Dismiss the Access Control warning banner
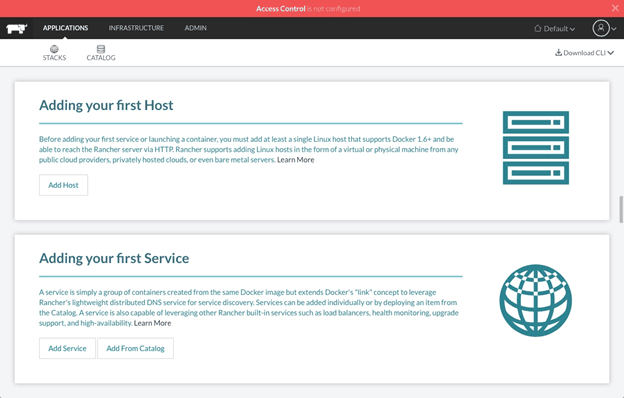The height and width of the screenshot is (398, 624). pos(615,8)
